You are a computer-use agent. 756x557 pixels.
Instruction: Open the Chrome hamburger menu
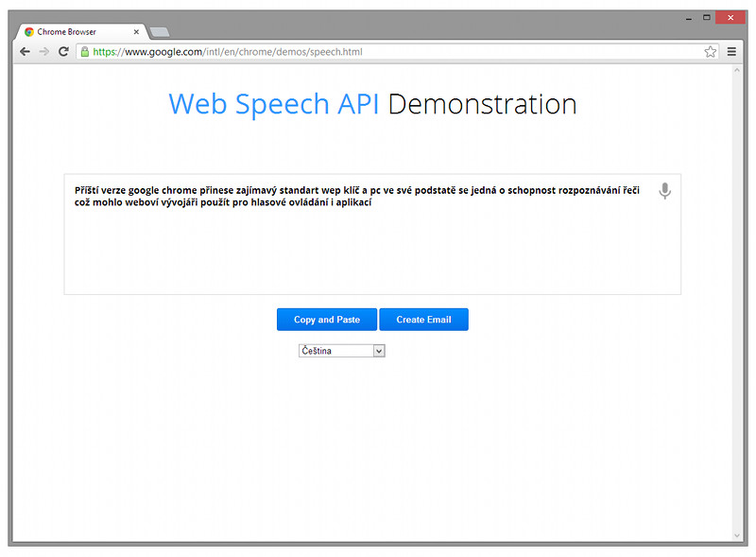[731, 52]
